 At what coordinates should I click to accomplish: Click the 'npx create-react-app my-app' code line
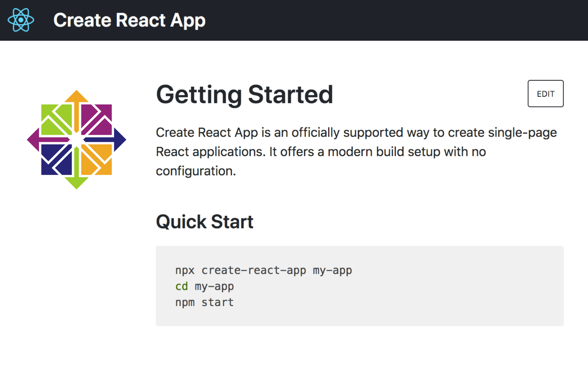tap(263, 270)
